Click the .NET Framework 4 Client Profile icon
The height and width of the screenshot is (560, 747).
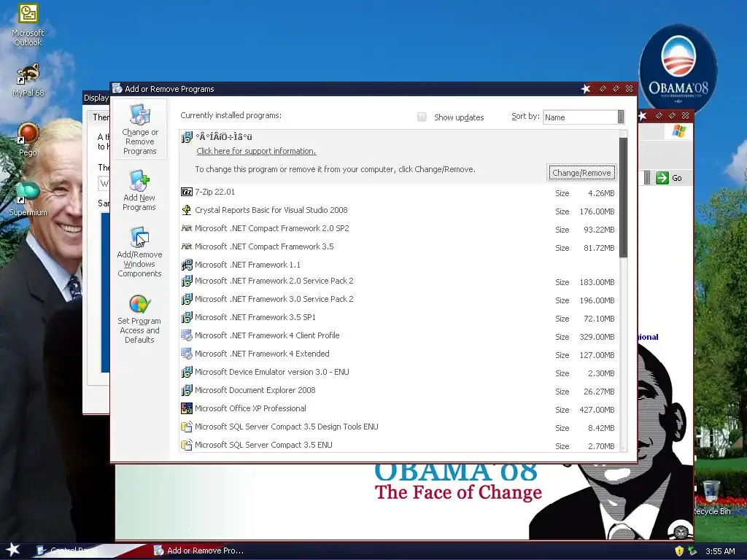[187, 335]
